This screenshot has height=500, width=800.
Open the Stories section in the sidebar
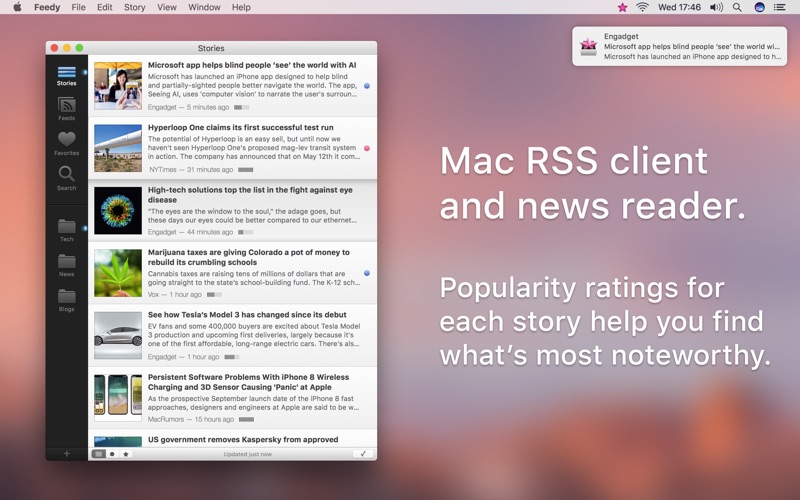(x=66, y=76)
